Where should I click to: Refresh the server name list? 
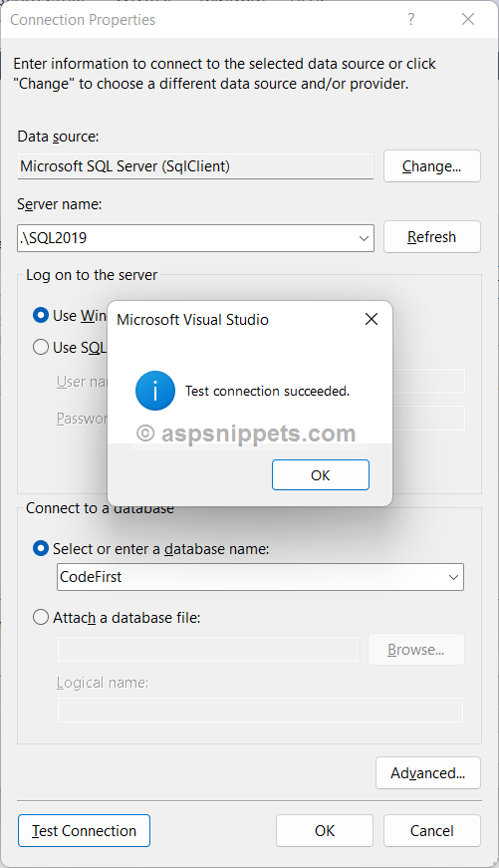coord(432,237)
